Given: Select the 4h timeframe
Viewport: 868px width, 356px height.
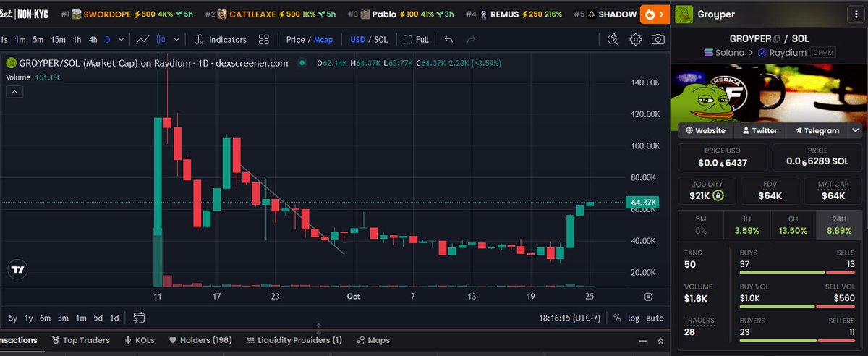Looking at the screenshot, I should tap(93, 40).
